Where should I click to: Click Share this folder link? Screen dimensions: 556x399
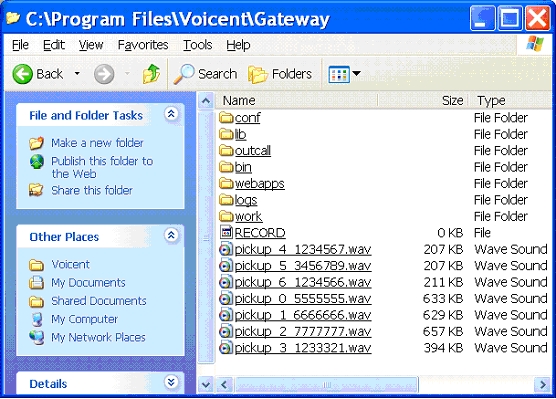[x=92, y=190]
